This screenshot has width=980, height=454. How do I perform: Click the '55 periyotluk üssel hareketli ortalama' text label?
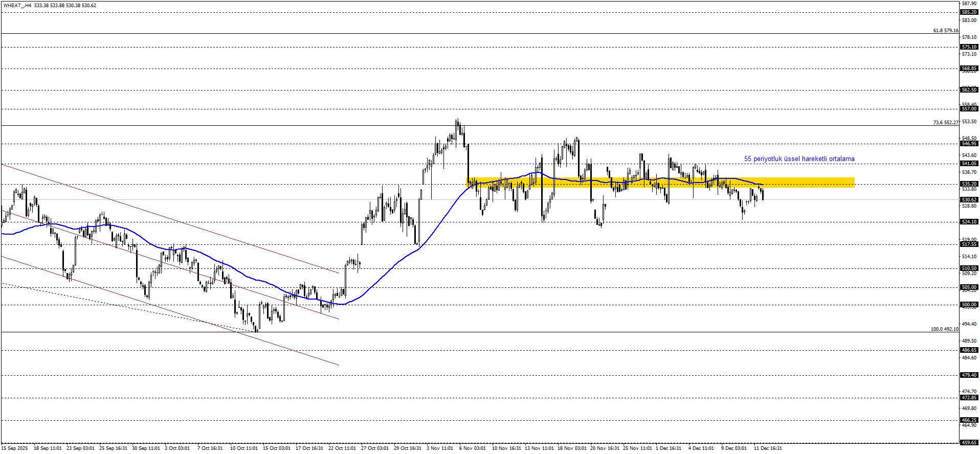pyautogui.click(x=799, y=159)
